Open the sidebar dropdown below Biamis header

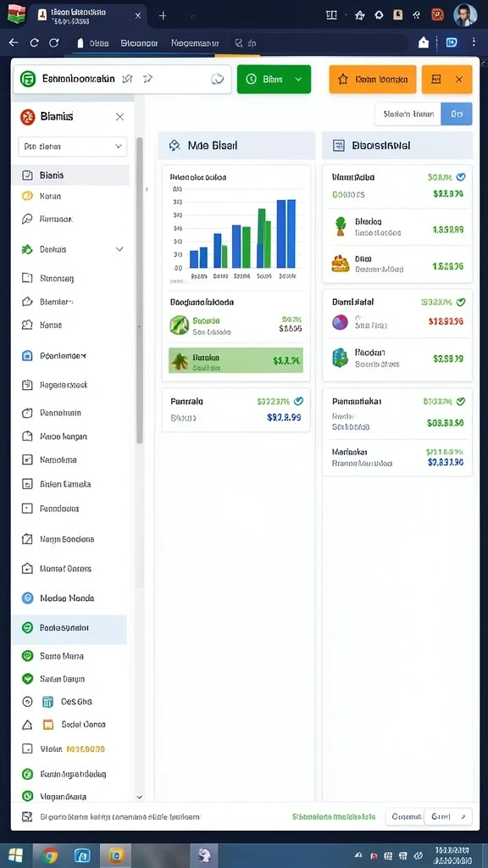tap(73, 147)
